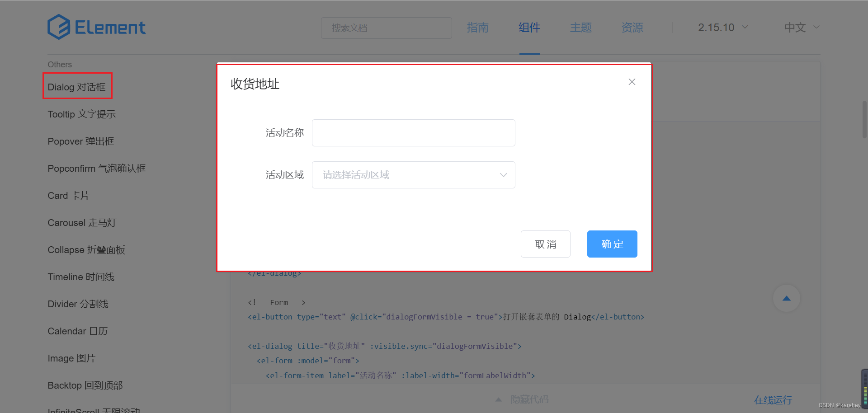This screenshot has width=868, height=413.
Task: Select Tooltip 文字提示 in sidebar
Action: click(82, 114)
